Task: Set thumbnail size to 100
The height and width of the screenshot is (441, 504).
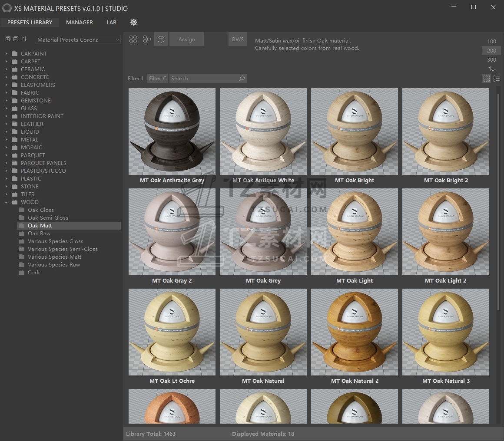Action: tap(491, 41)
